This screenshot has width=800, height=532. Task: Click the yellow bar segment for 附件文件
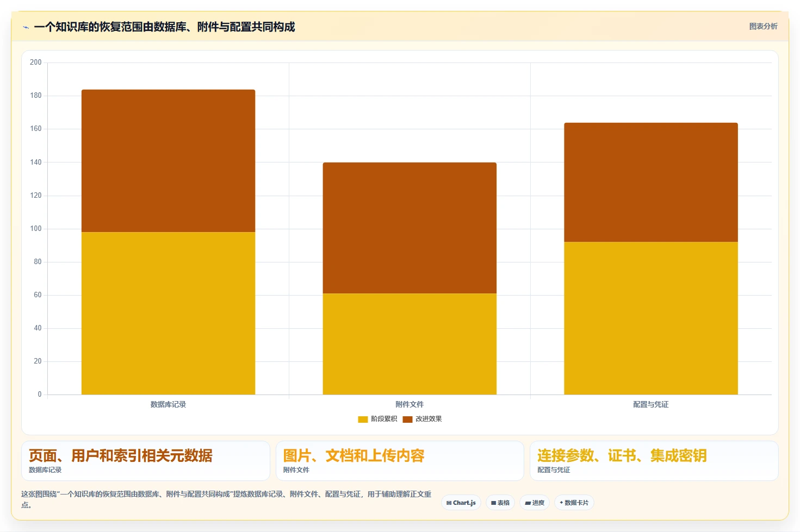pyautogui.click(x=410, y=344)
